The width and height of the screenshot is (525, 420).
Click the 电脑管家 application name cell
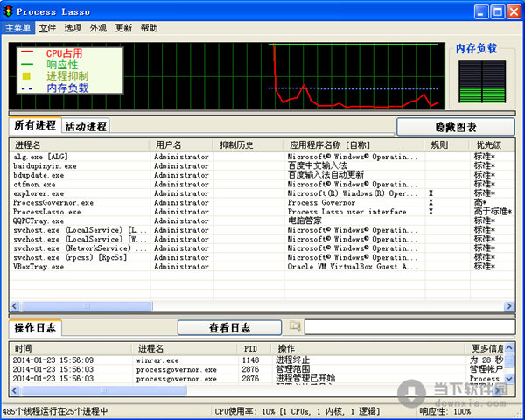pos(304,221)
